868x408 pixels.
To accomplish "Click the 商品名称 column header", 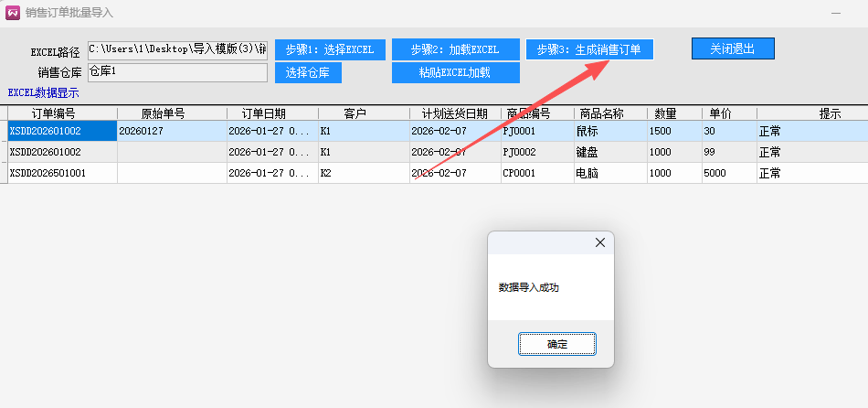I will coord(600,113).
